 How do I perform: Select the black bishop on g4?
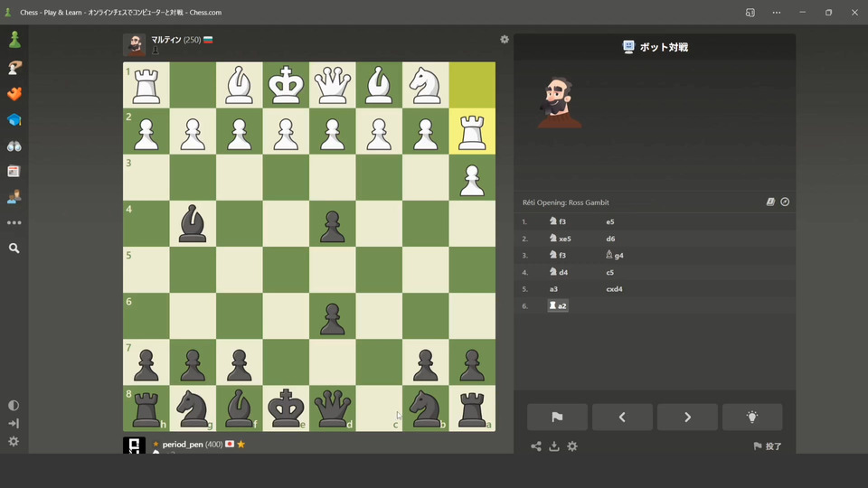click(193, 224)
